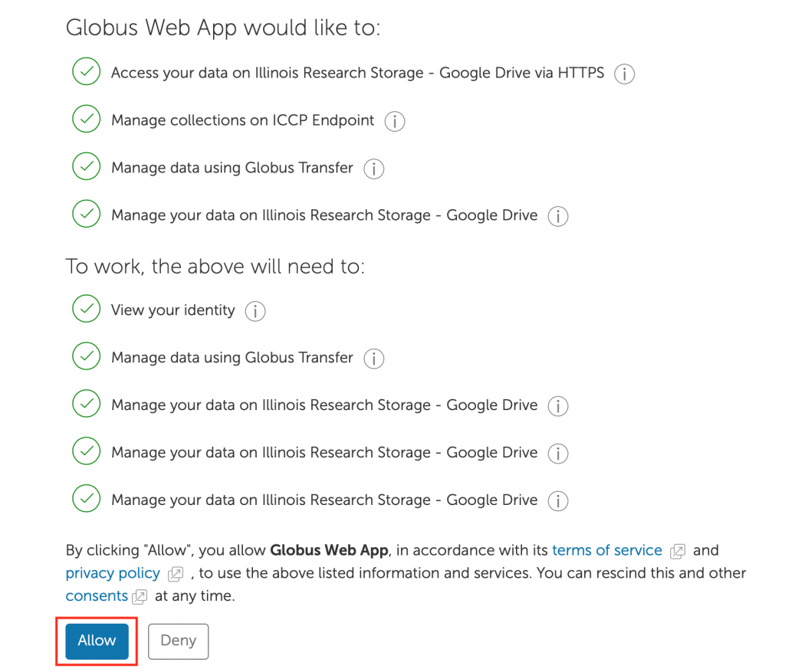
Task: Click the blue Allow button
Action: (97, 641)
